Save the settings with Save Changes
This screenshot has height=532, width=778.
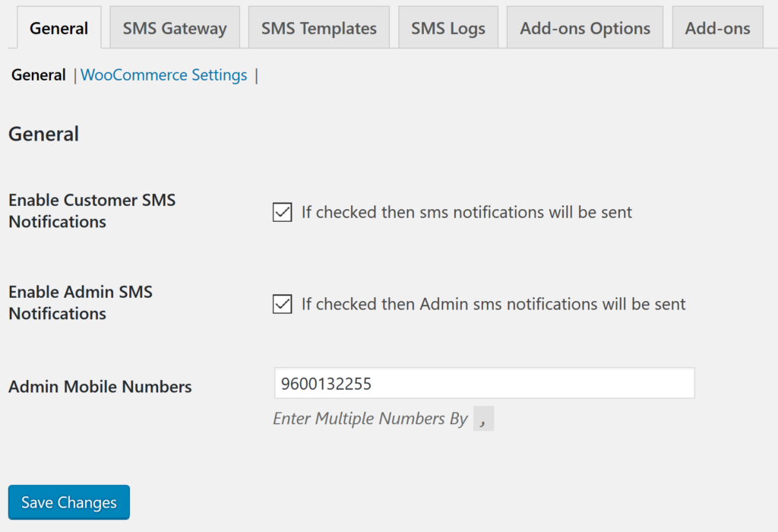[x=69, y=502]
